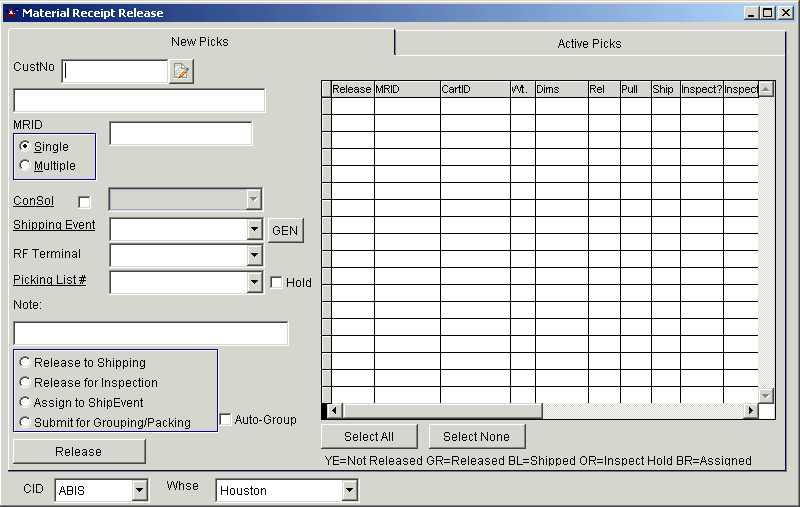This screenshot has height=507, width=800.
Task: Click the customer lookup icon beside CustNo
Action: pos(181,71)
